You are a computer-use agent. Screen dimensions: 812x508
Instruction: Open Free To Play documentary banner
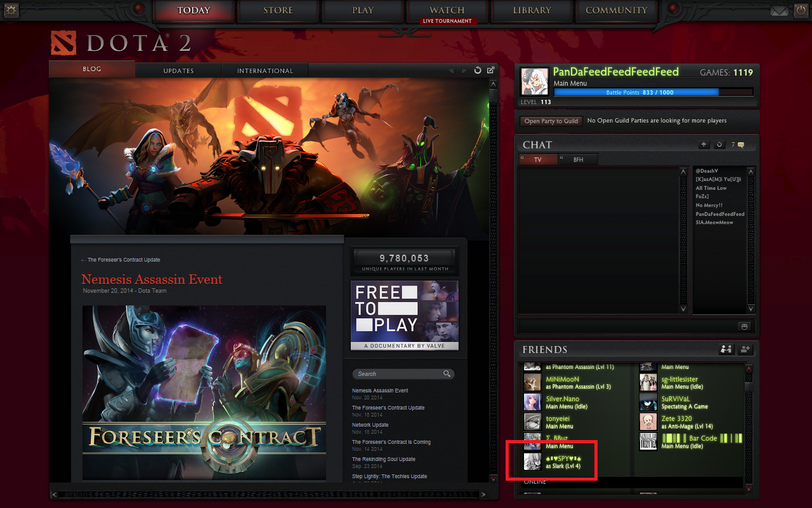click(405, 316)
